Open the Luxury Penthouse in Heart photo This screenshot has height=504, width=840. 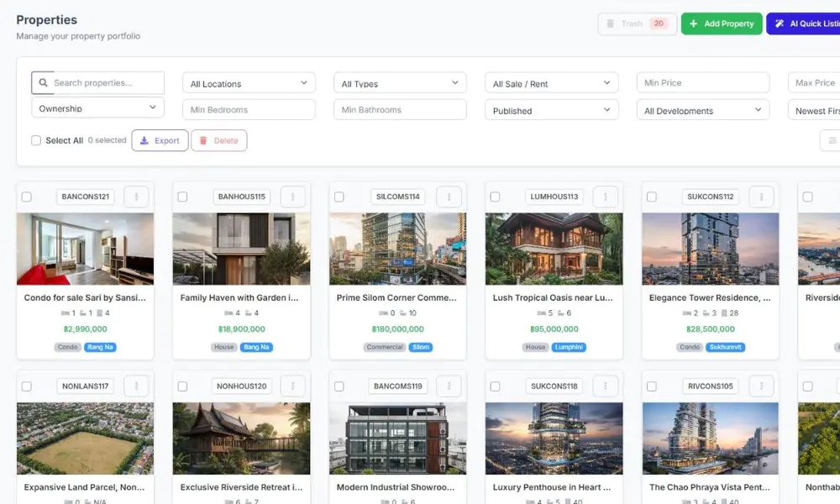(x=554, y=438)
